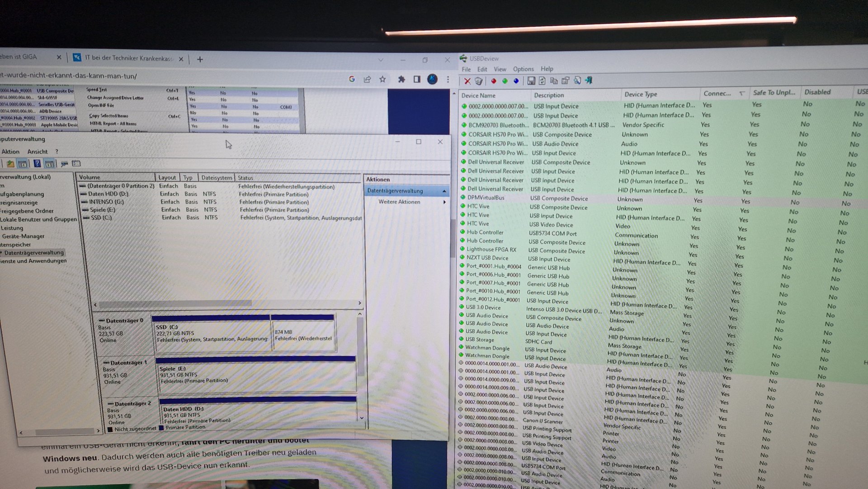Sort USBDeview by Device Name column

click(495, 95)
